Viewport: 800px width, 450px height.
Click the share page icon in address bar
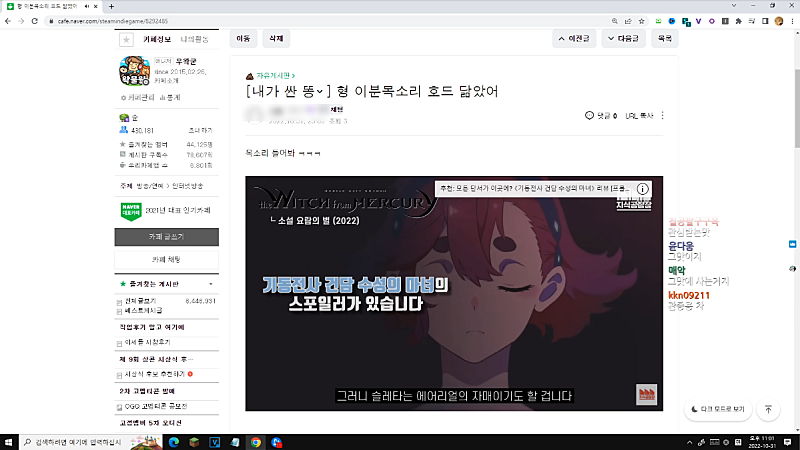[628, 21]
